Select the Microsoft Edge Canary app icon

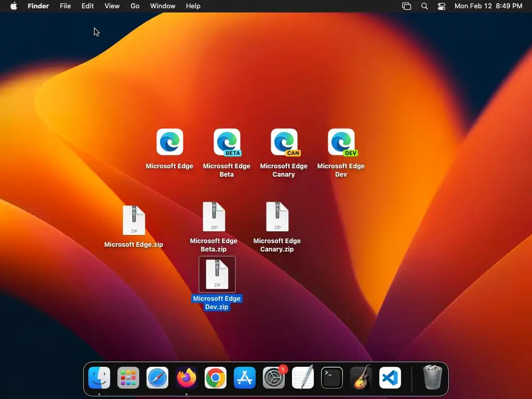tap(284, 142)
